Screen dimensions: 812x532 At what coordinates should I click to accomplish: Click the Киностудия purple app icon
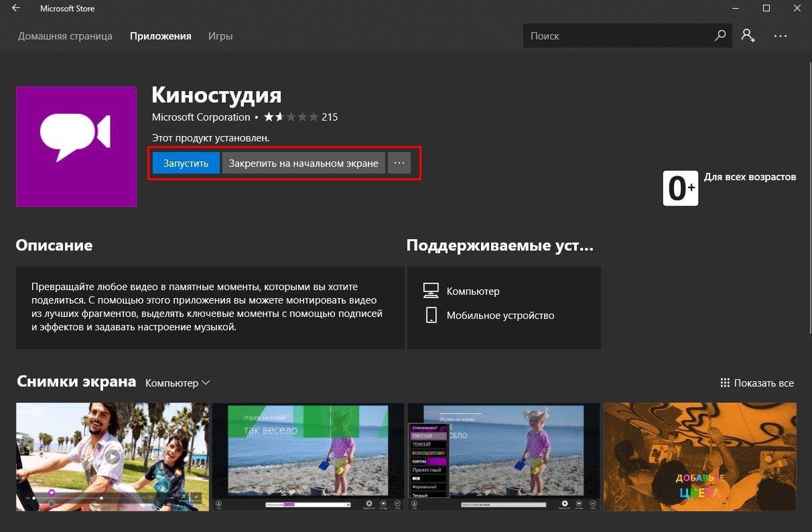[x=76, y=147]
